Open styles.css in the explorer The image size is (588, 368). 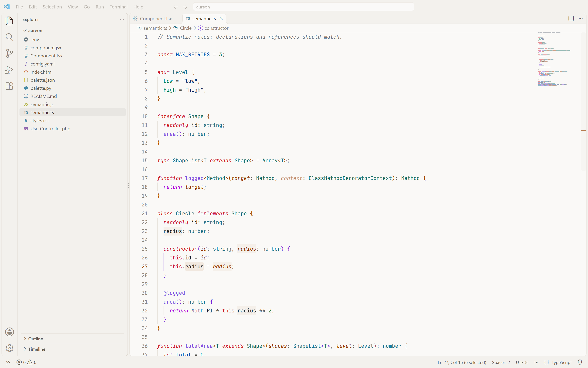tap(73, 121)
